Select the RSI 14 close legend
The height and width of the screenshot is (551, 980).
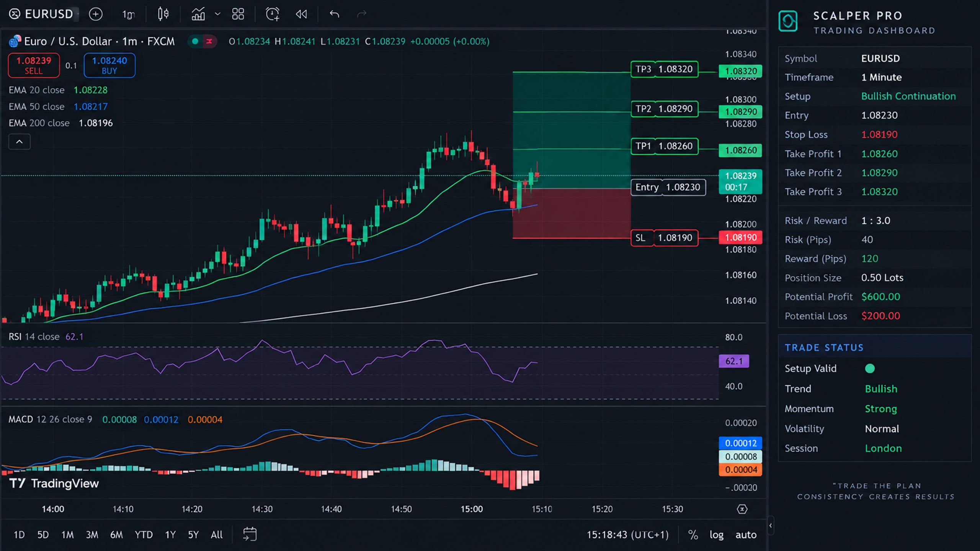(46, 337)
